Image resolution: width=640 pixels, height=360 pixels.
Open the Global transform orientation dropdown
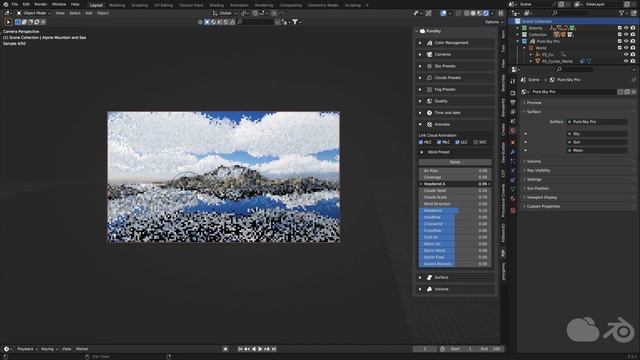point(225,13)
